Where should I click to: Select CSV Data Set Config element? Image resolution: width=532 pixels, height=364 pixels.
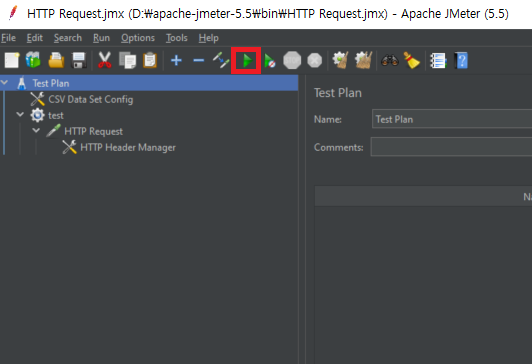click(x=91, y=99)
